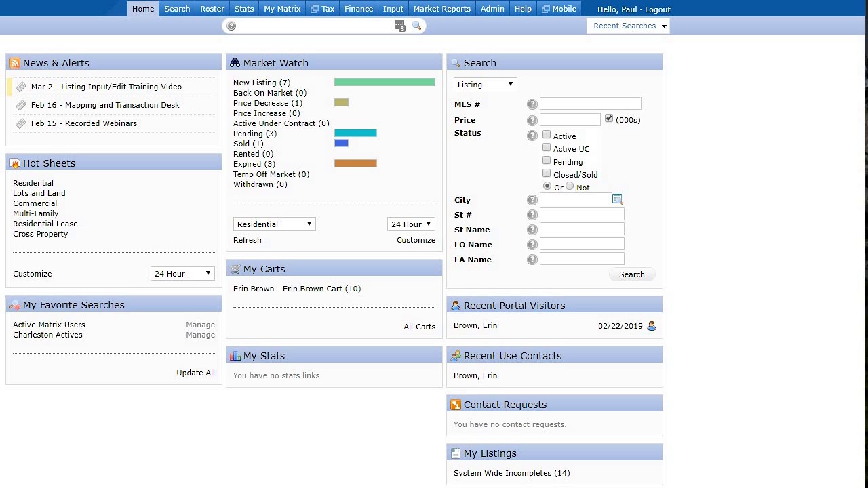868x488 pixels.
Task: Click the help icon next to Price
Action: click(x=532, y=120)
